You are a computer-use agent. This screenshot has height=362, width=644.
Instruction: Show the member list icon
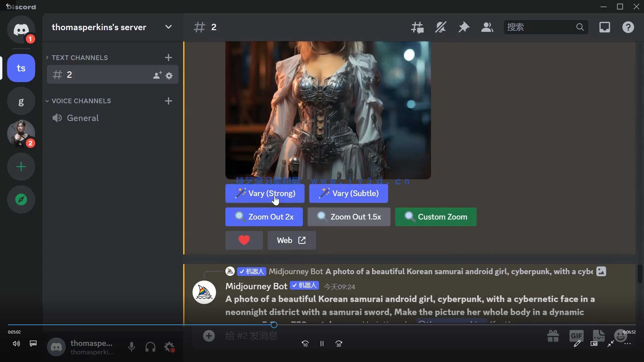pyautogui.click(x=487, y=27)
